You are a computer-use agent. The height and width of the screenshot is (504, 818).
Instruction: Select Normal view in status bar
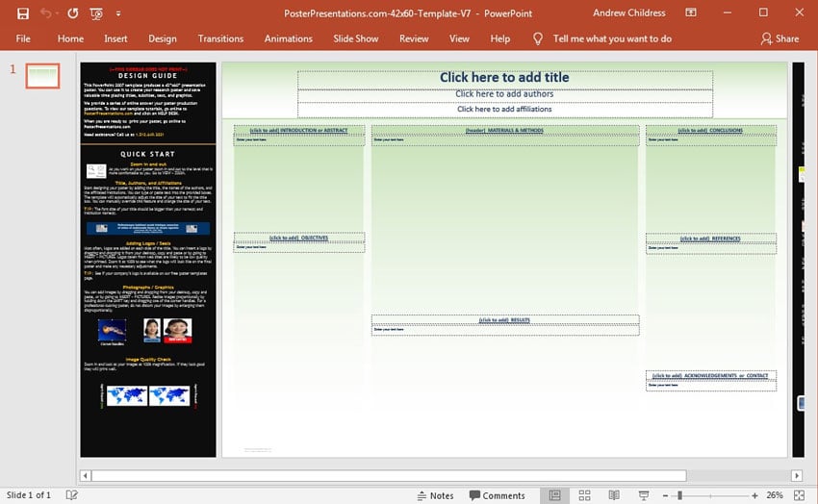(554, 495)
